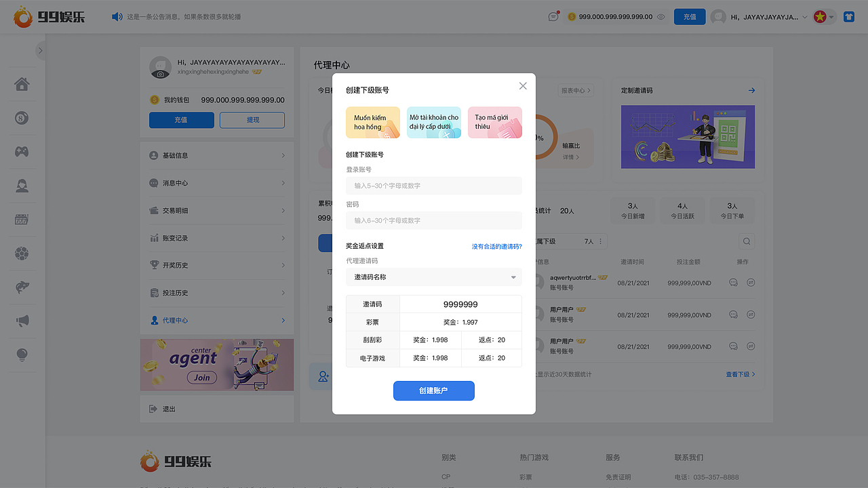Viewport: 868px width, 488px height.
Task: Click the 登录账号 input field
Action: 433,185
